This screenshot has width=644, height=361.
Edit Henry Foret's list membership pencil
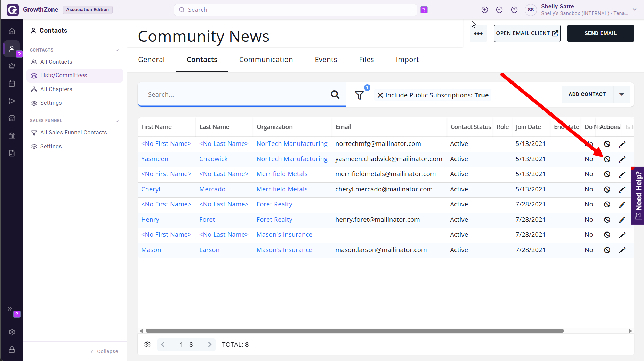(622, 220)
